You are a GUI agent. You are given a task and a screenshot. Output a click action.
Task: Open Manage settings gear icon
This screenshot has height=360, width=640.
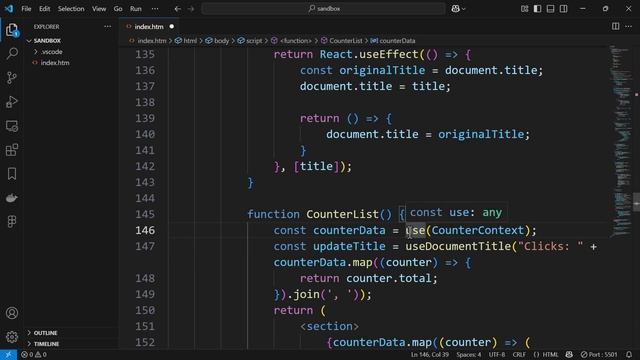(12, 337)
